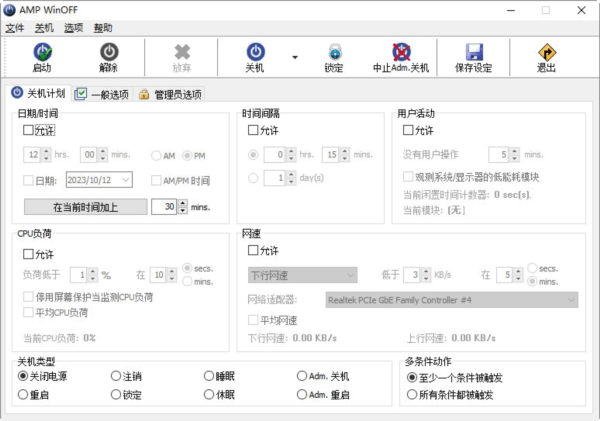Screen dimensions: 600x421
Task: Open the 选项 menu
Action: point(73,28)
